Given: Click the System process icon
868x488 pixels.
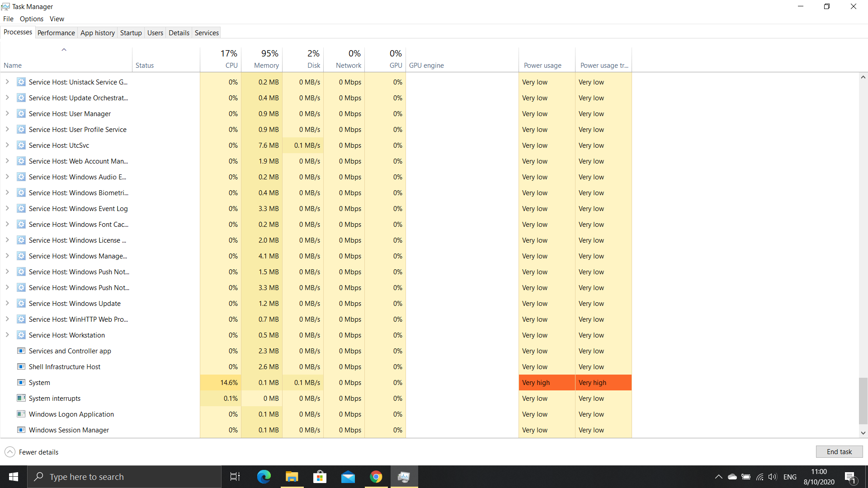Looking at the screenshot, I should point(21,382).
